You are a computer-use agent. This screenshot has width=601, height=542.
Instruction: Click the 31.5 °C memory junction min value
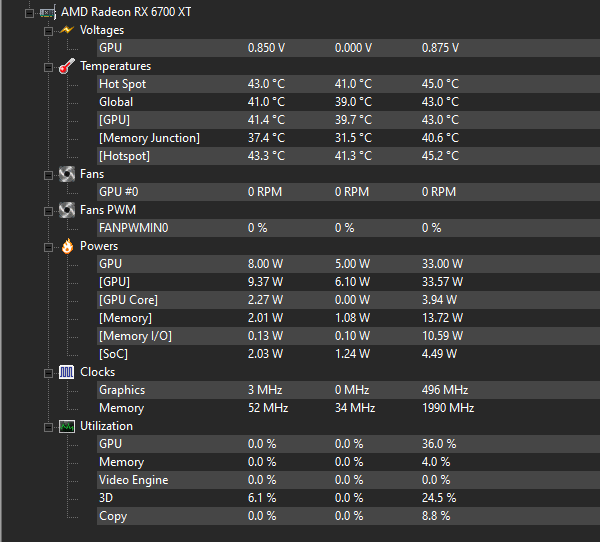(353, 138)
